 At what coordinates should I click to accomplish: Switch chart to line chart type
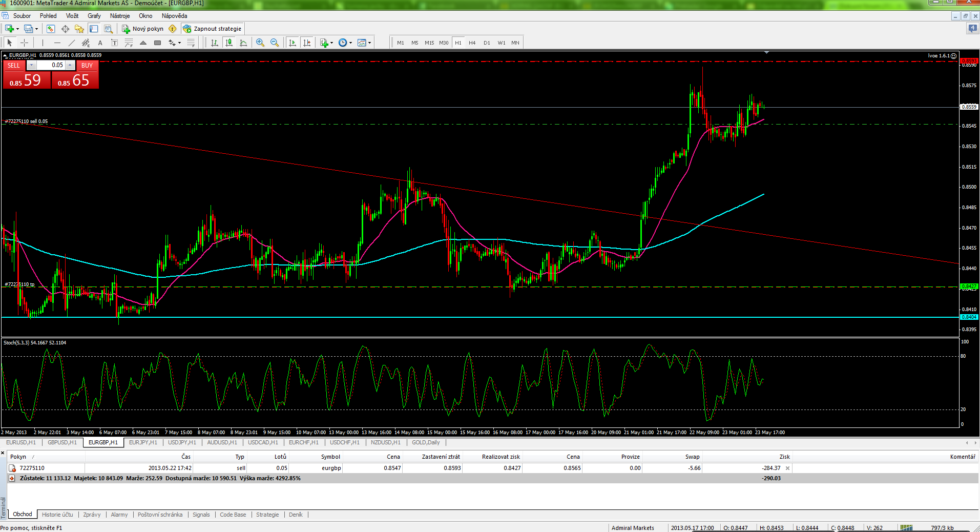243,43
